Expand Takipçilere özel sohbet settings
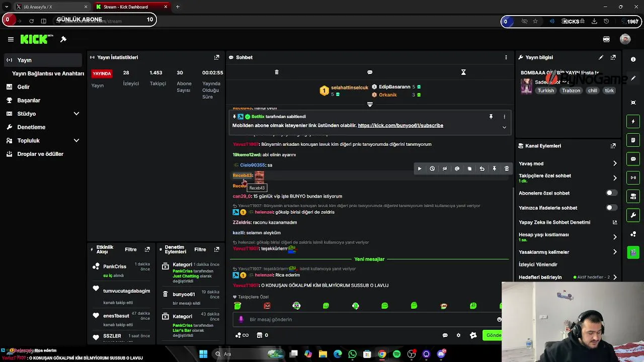This screenshot has width=644, height=362. [x=615, y=178]
